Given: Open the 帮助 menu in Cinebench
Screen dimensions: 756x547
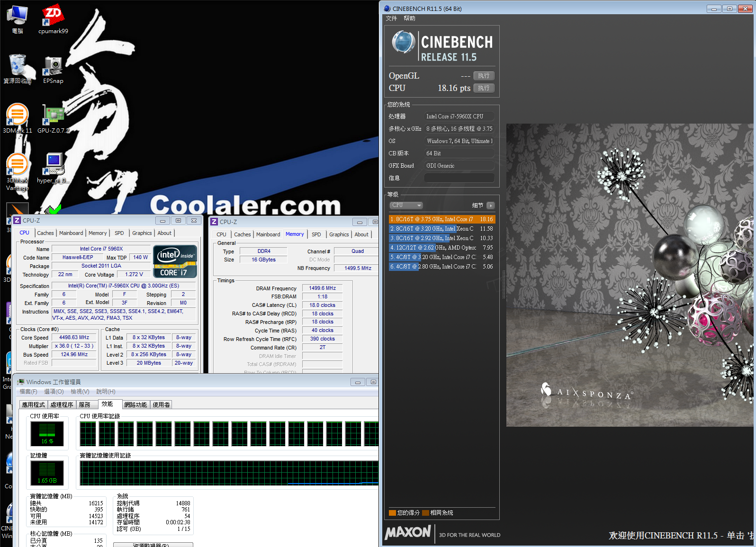Looking at the screenshot, I should click(x=409, y=18).
